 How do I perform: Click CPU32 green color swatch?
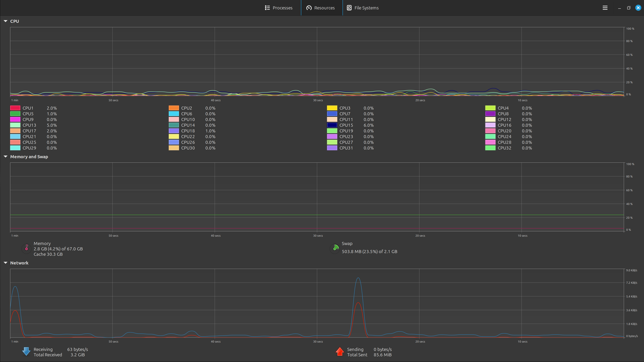[490, 148]
